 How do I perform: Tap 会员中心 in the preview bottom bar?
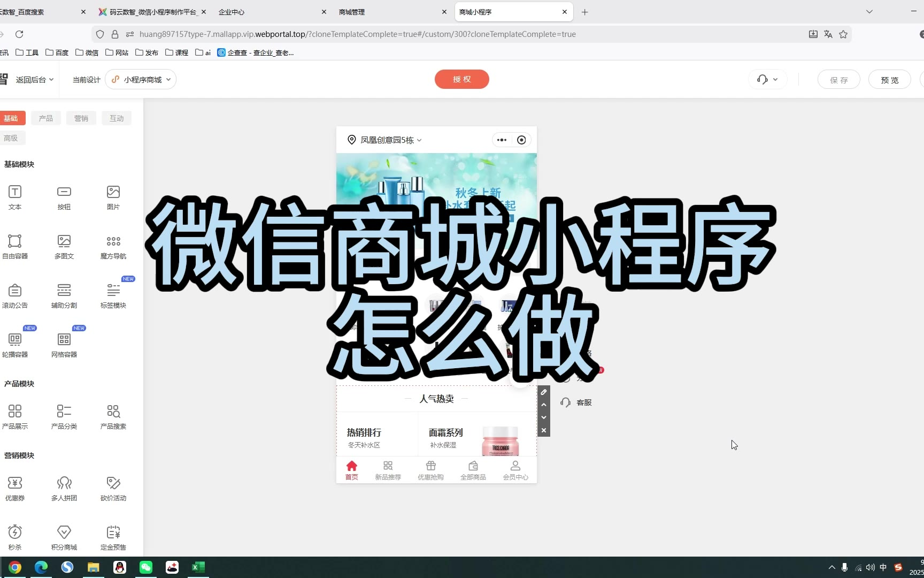tap(515, 470)
